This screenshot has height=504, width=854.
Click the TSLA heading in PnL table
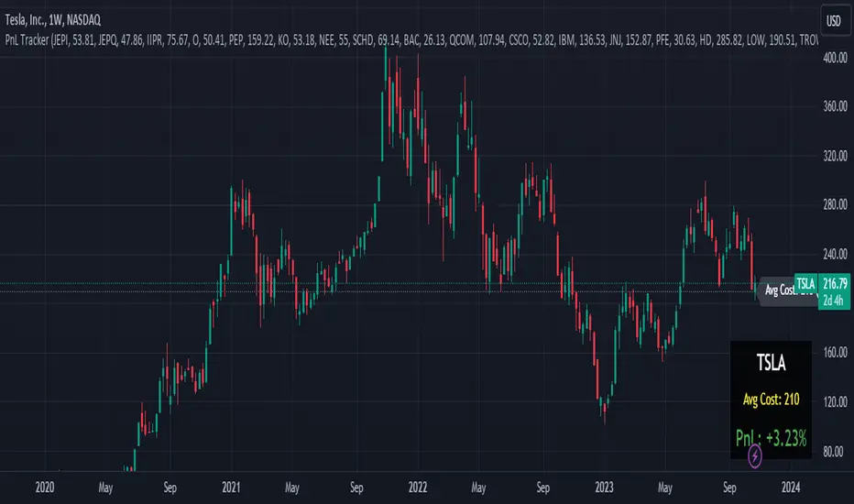pyautogui.click(x=771, y=362)
